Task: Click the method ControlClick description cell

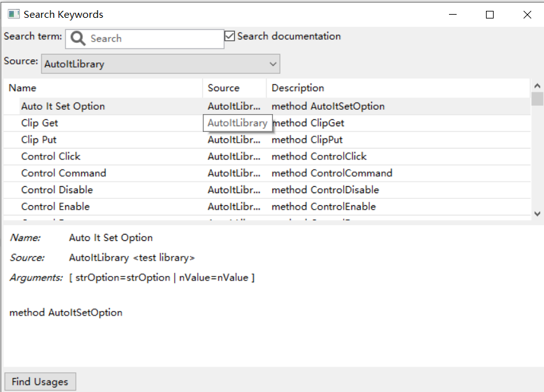Action: [319, 156]
